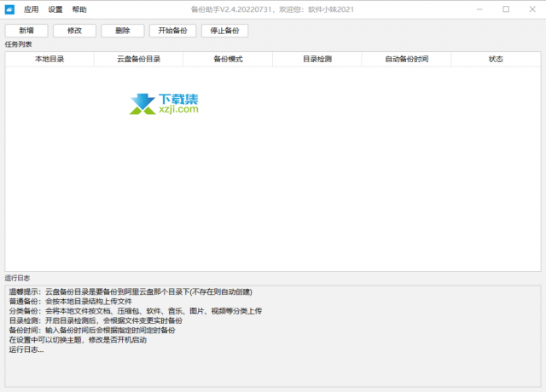Start backup with 开始备份 button
The image size is (546, 392).
coord(172,31)
